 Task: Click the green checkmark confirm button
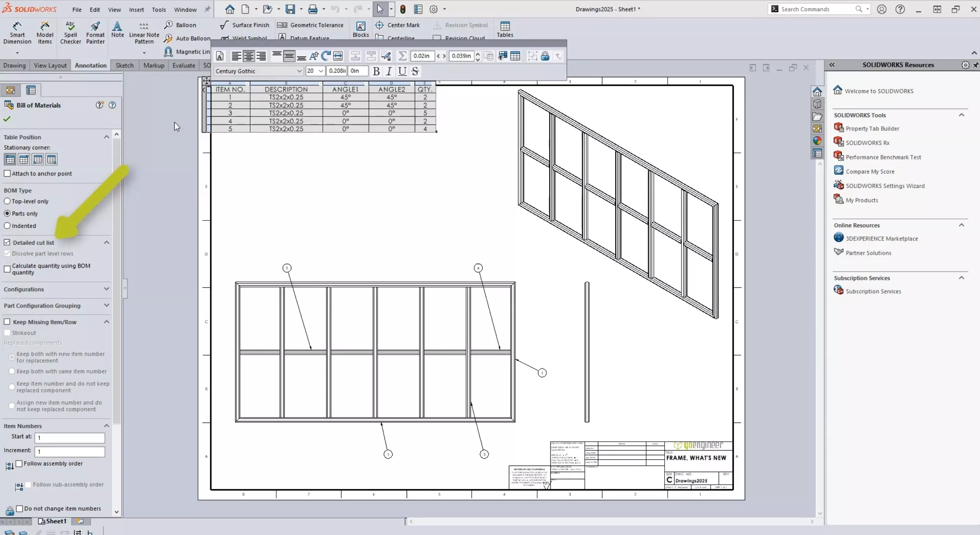point(7,119)
